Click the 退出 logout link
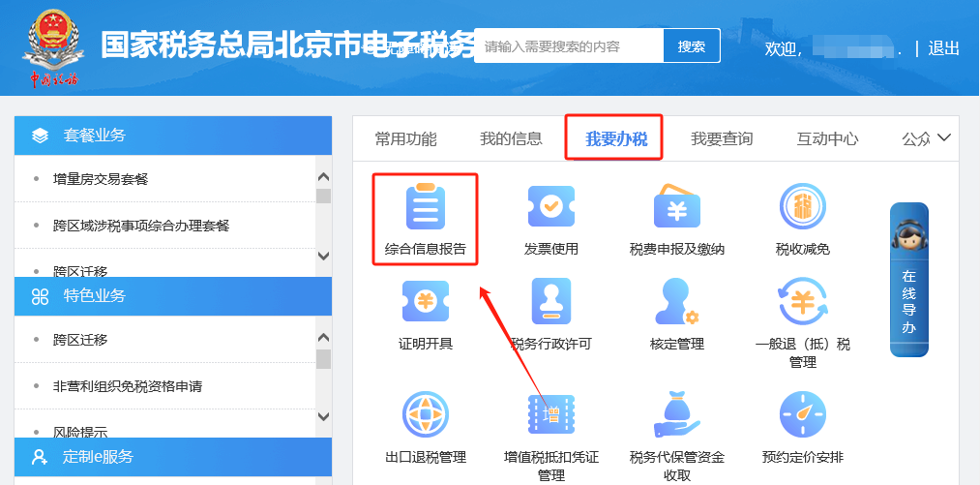 point(943,48)
